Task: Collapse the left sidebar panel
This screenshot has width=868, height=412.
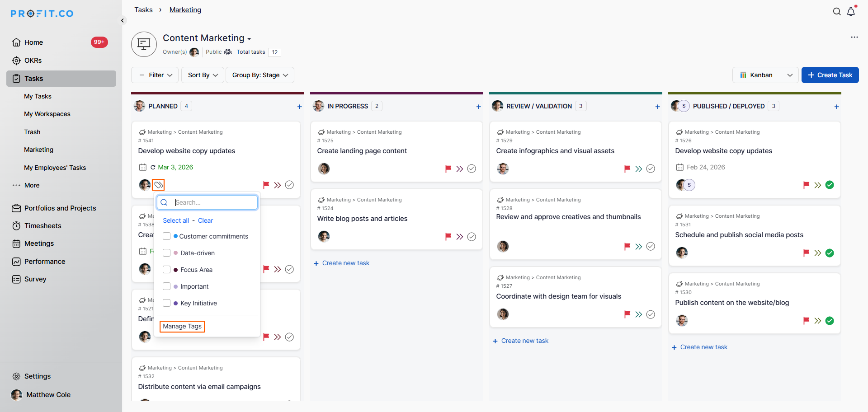Action: click(x=123, y=20)
